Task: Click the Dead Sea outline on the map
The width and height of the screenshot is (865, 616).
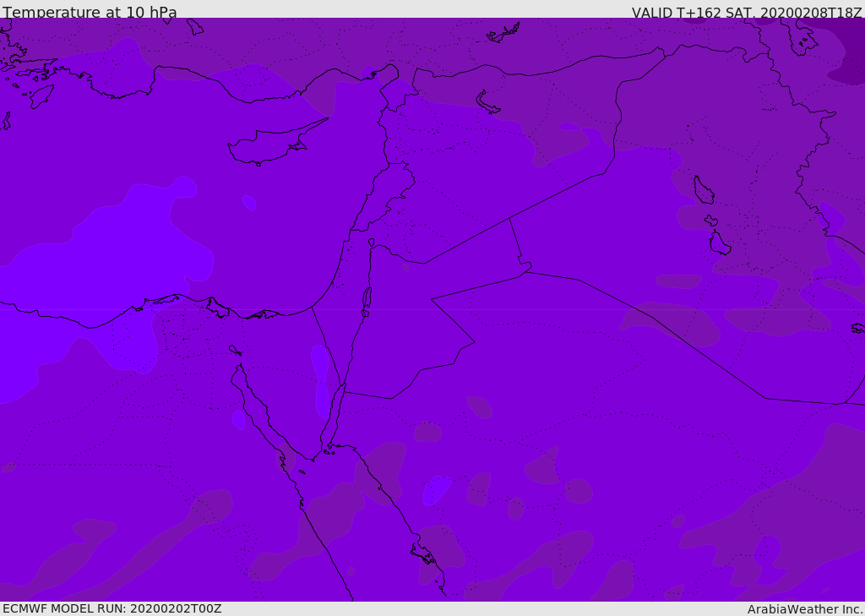Action: click(367, 301)
